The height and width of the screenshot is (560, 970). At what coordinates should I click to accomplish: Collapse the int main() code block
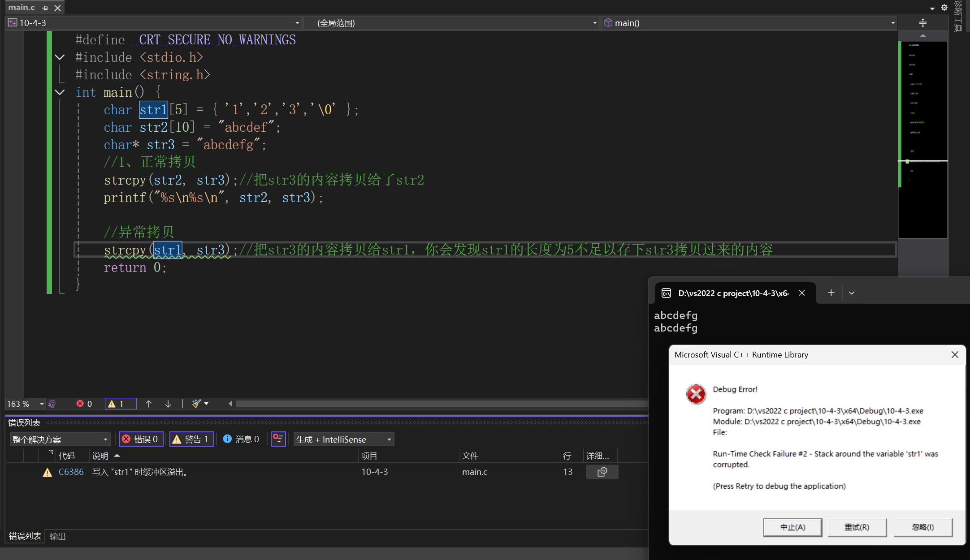coord(60,92)
